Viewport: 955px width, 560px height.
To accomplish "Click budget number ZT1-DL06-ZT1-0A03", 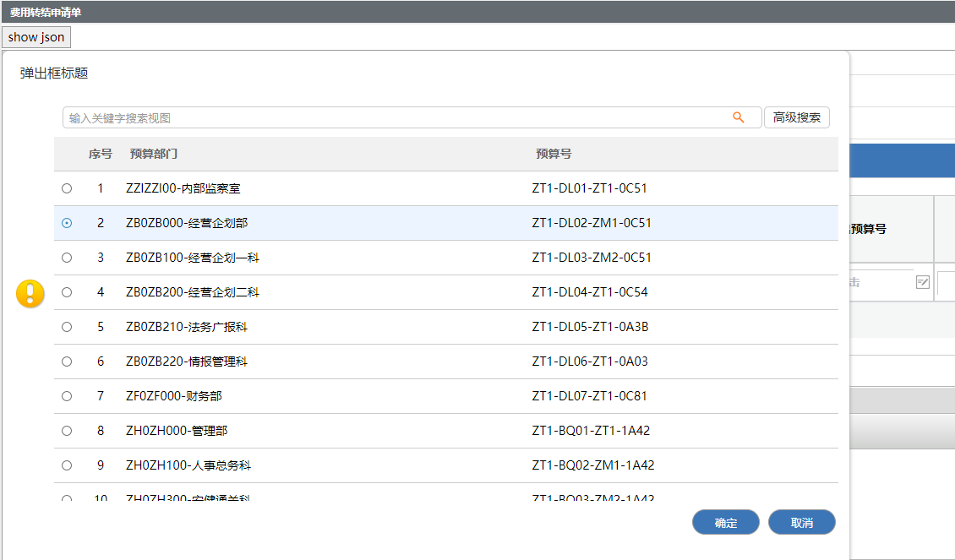I will (590, 362).
